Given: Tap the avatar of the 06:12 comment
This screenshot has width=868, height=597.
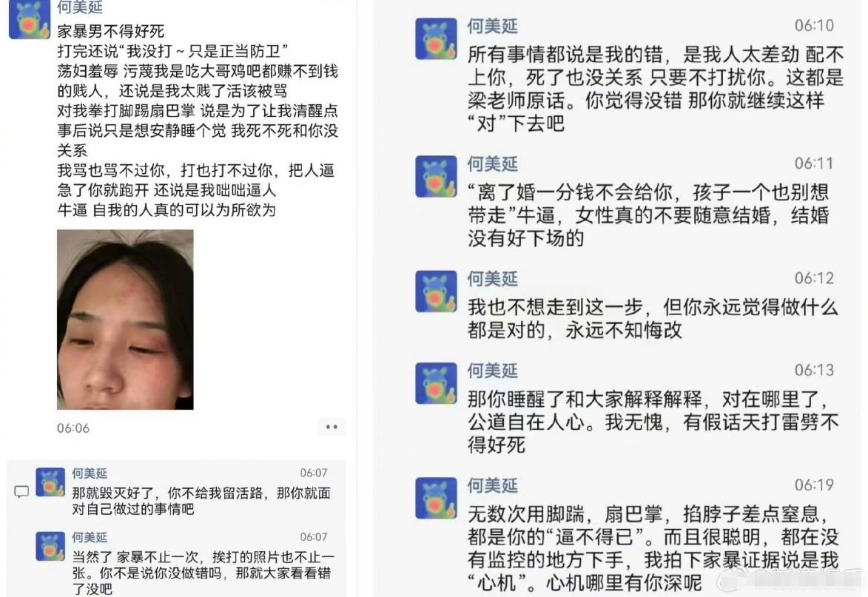Looking at the screenshot, I should click(x=436, y=291).
